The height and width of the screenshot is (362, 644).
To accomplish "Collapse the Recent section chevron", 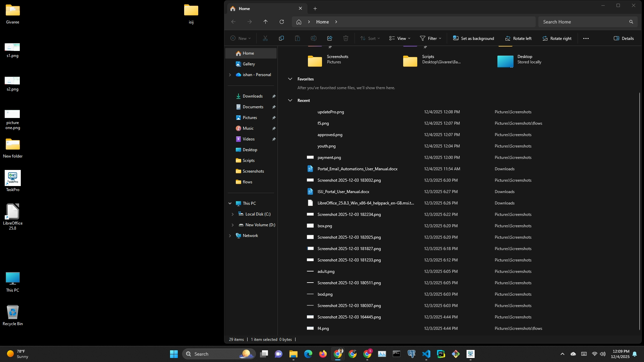I will click(290, 101).
